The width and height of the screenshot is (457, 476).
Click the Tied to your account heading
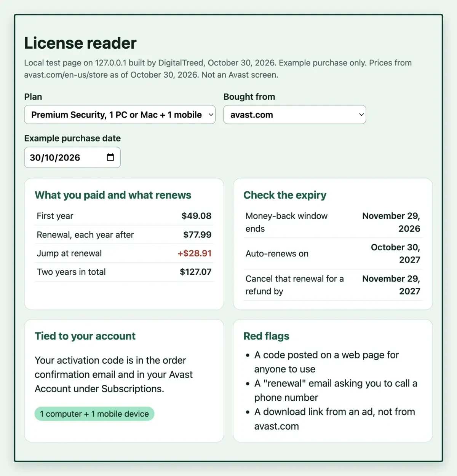pos(85,336)
